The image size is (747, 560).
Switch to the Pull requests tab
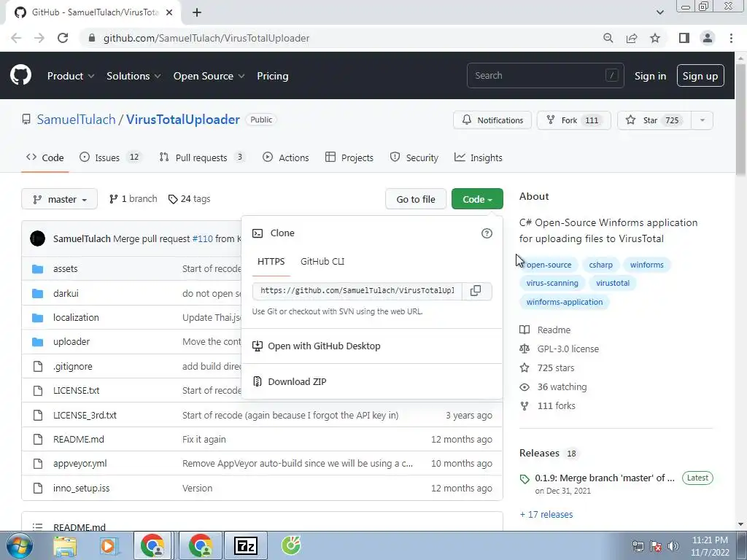tap(202, 157)
